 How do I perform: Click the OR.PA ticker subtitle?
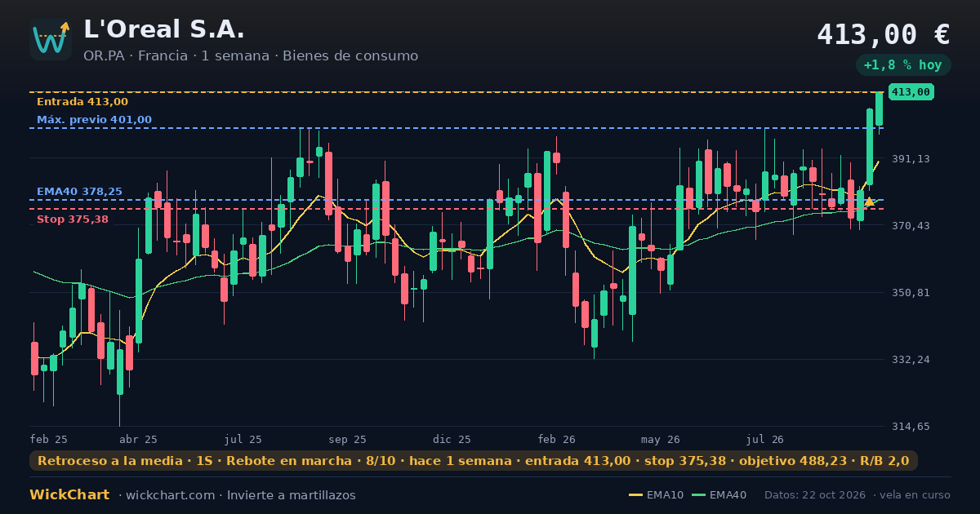click(x=250, y=56)
